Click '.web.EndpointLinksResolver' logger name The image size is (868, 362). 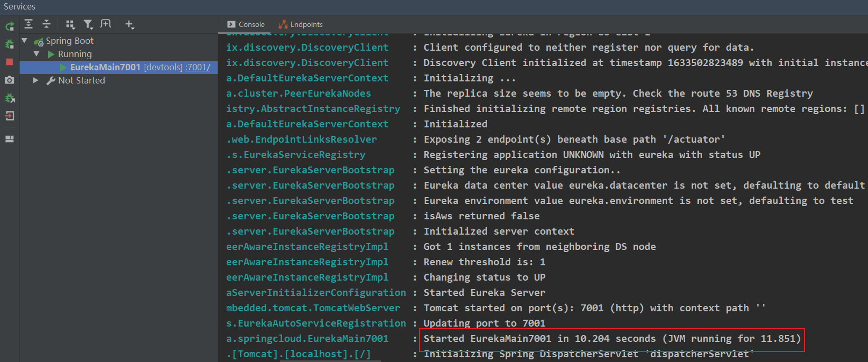coord(302,140)
